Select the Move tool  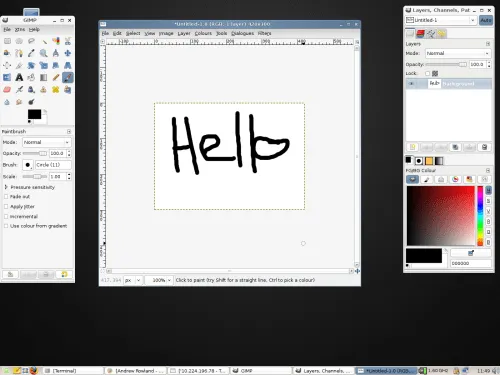[68, 53]
